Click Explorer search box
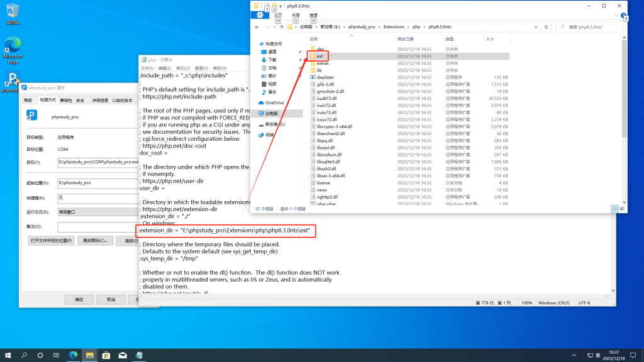This screenshot has height=362, width=644. (589, 27)
